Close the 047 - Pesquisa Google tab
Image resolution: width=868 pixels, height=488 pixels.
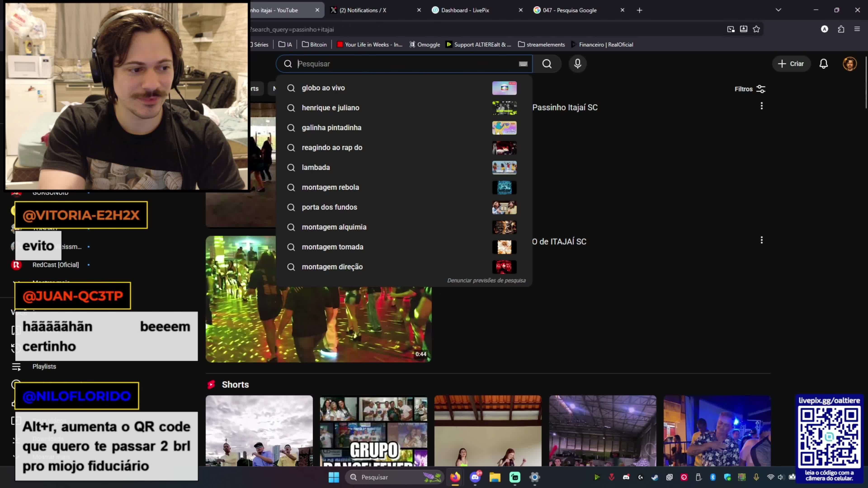[x=622, y=10]
